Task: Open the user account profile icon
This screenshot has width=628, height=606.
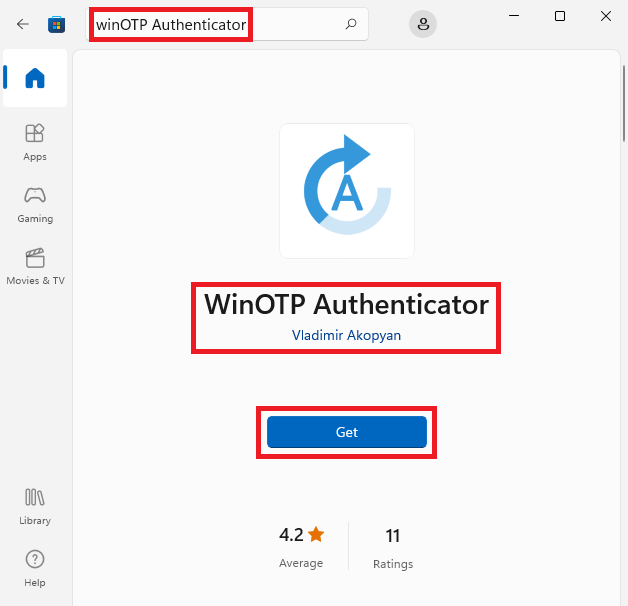Action: [x=423, y=24]
